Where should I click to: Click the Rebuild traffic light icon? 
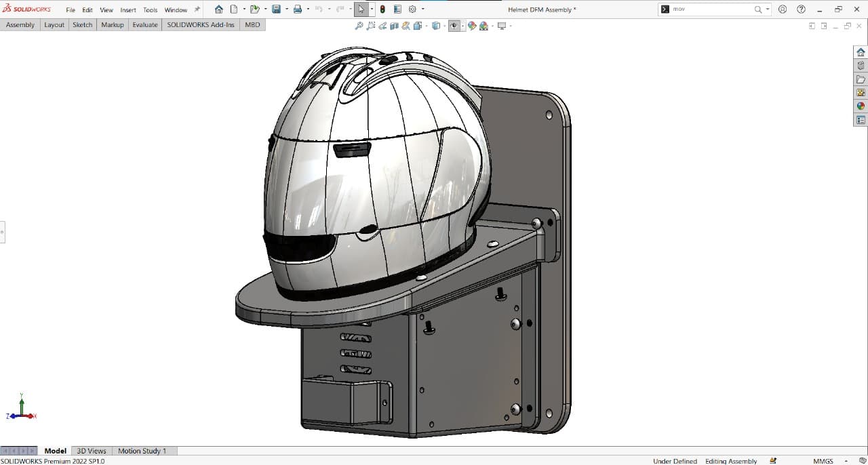coord(382,9)
